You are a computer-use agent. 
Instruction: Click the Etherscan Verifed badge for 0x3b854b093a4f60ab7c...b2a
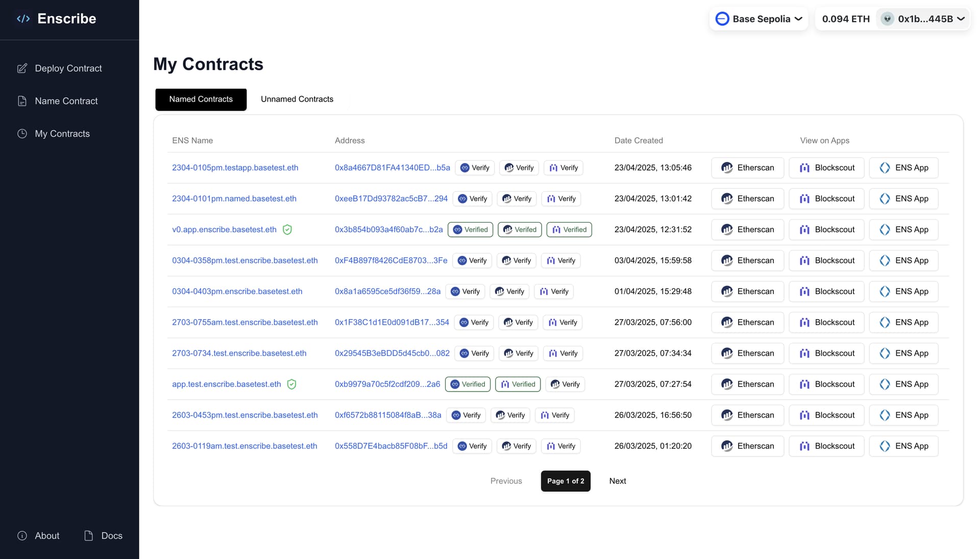(x=520, y=230)
